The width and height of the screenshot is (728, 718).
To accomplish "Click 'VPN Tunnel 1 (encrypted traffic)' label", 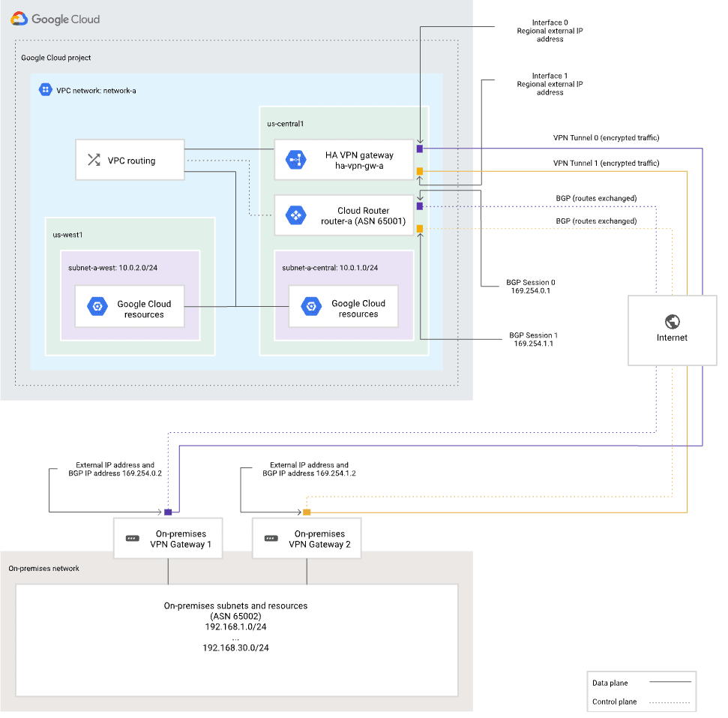I will point(606,163).
